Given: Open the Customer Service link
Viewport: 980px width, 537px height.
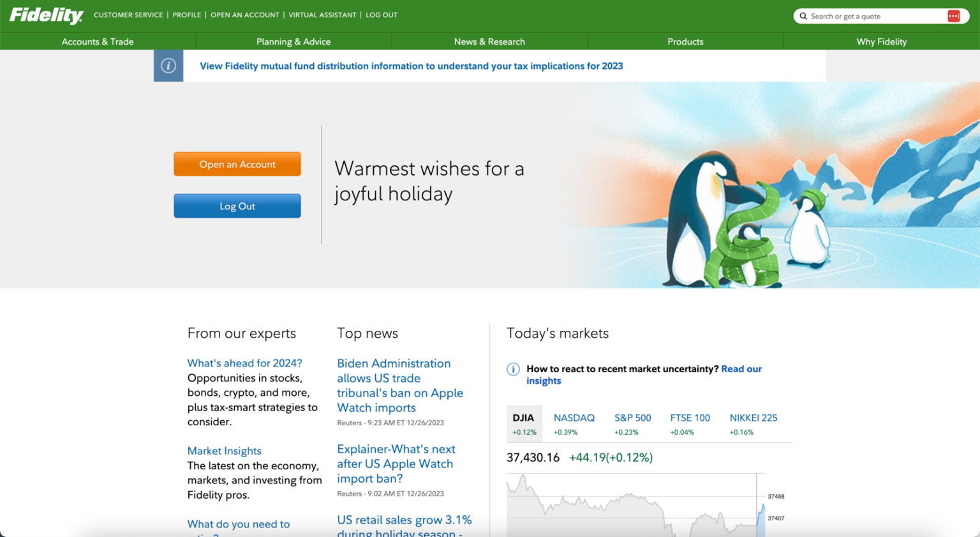Looking at the screenshot, I should pos(128,15).
